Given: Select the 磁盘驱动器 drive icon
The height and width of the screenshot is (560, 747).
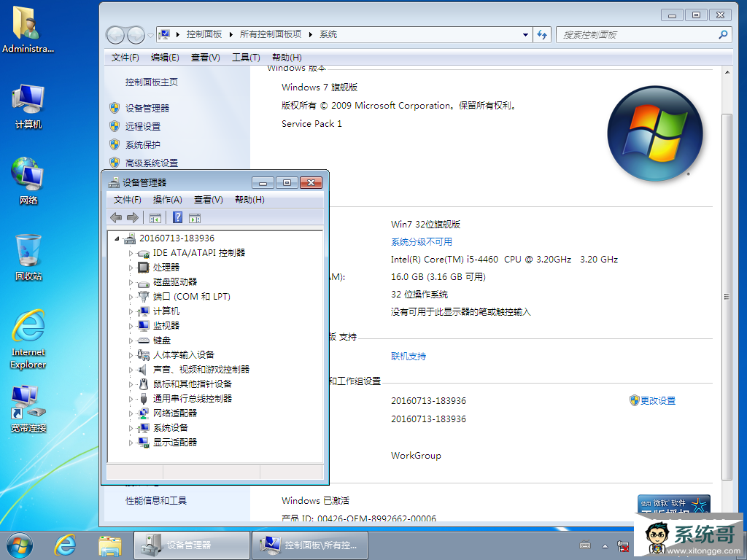Looking at the screenshot, I should [x=144, y=283].
